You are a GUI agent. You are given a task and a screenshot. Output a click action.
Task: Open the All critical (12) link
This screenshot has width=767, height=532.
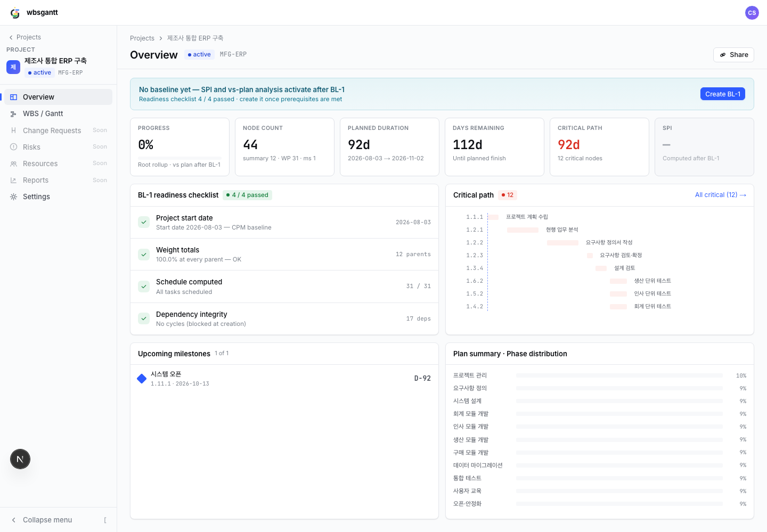(x=721, y=195)
